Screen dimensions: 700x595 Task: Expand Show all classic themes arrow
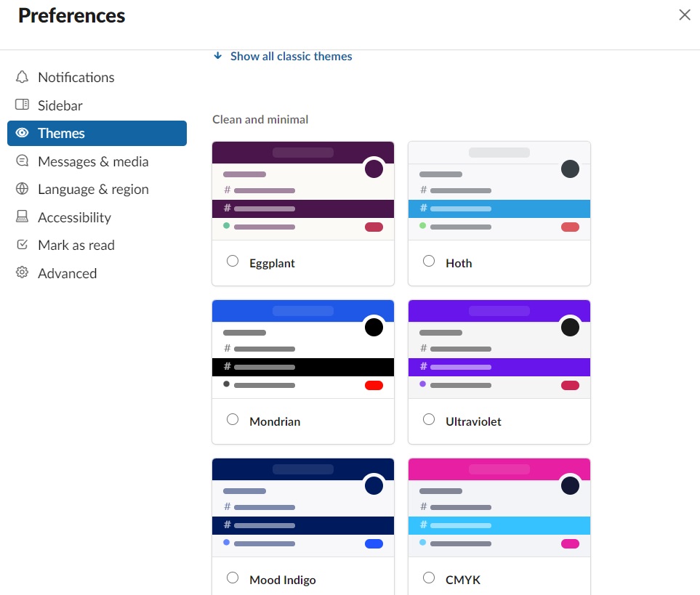point(218,56)
